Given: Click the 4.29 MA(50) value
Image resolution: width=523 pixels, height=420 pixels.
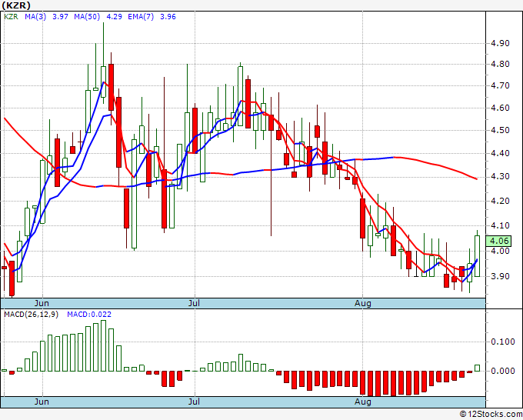Looking at the screenshot, I should click(114, 17).
